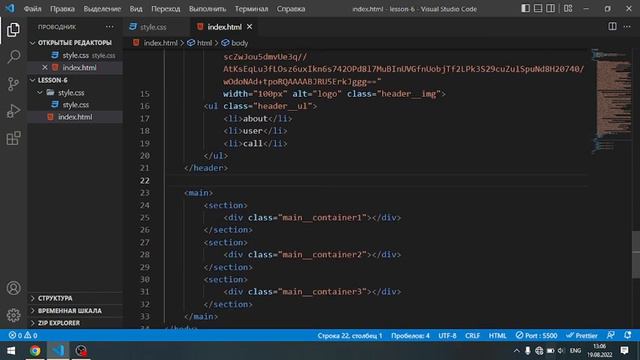
Task: Open Customize Layout icon
Action: click(568, 8)
